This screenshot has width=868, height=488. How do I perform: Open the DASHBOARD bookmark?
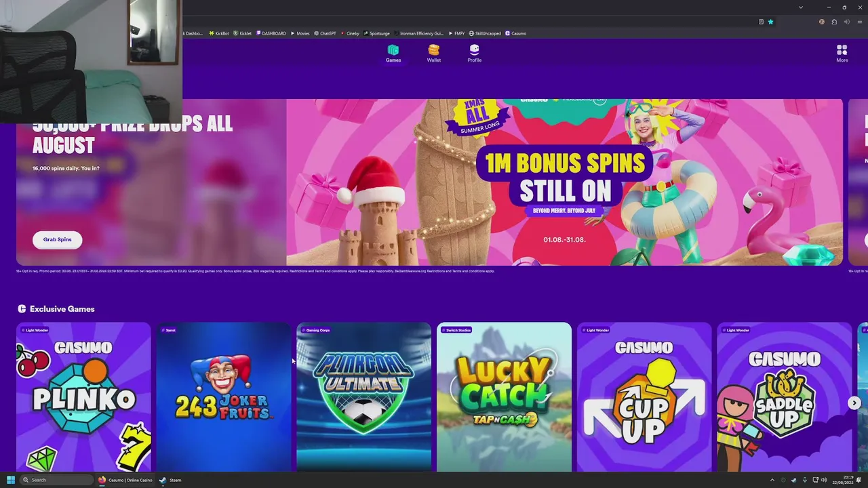point(271,33)
